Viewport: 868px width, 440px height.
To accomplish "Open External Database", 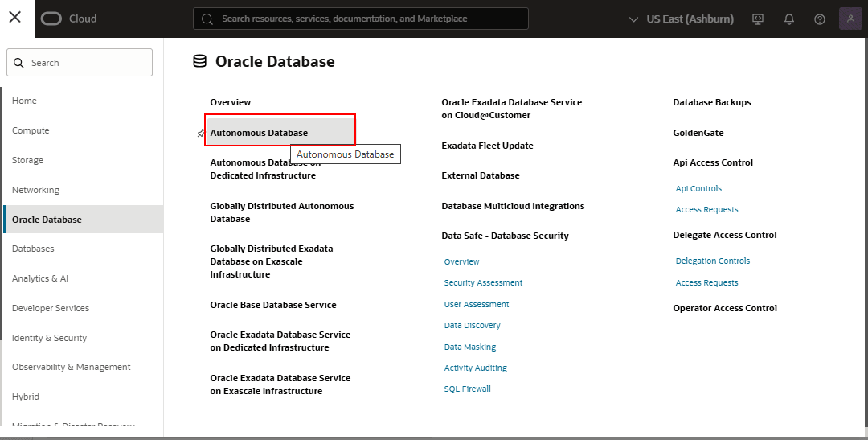I will pos(481,175).
